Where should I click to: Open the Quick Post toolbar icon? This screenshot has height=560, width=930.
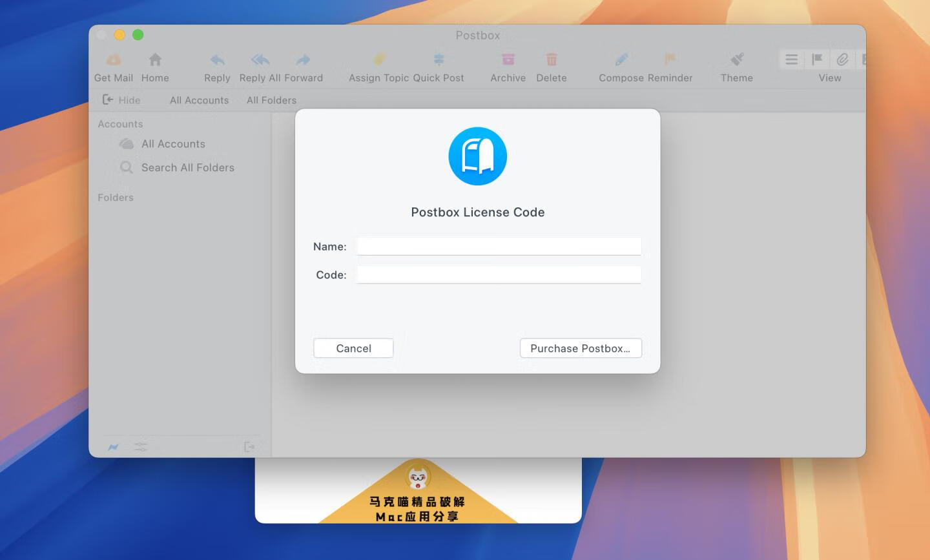click(439, 59)
